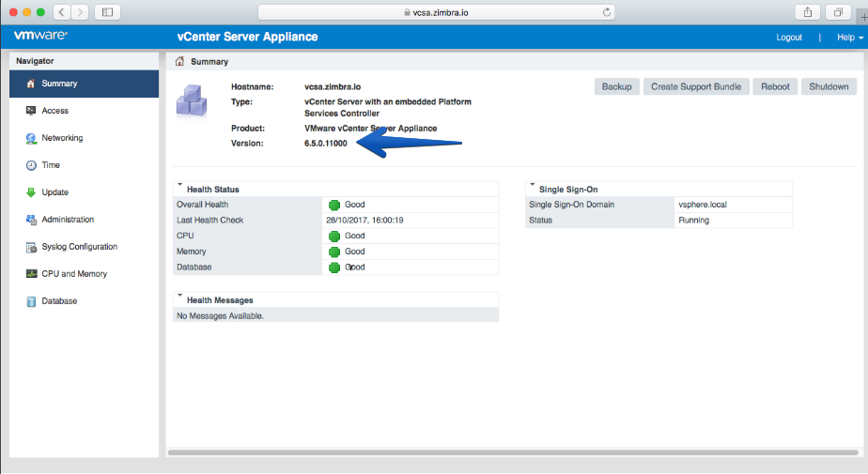Click the Shutdown button

point(829,87)
